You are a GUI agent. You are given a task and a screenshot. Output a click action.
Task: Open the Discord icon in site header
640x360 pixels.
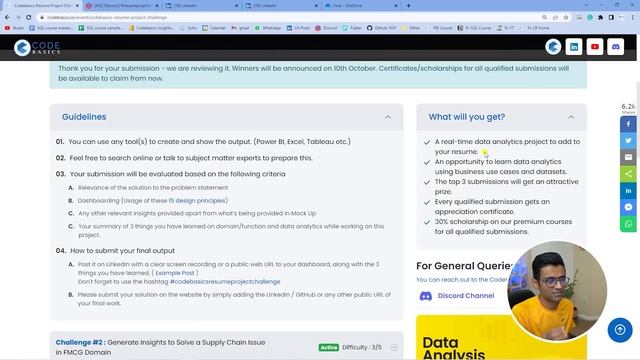tap(616, 47)
